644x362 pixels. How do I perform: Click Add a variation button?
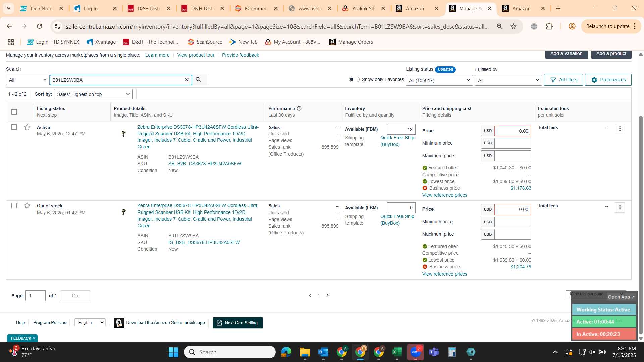567,54
